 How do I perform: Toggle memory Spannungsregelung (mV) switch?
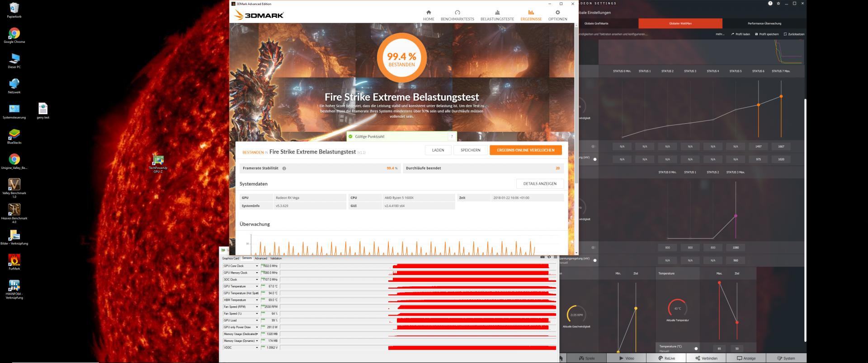[x=594, y=260]
